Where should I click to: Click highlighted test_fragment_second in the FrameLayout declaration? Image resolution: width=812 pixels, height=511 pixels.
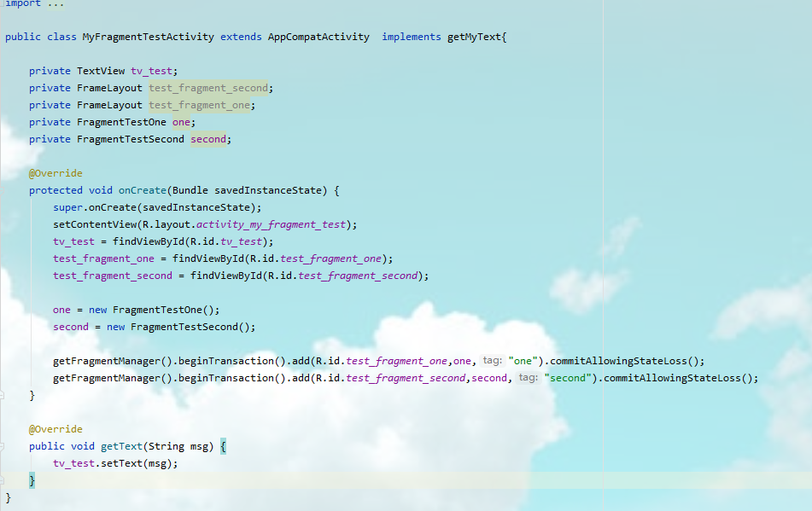tap(208, 88)
